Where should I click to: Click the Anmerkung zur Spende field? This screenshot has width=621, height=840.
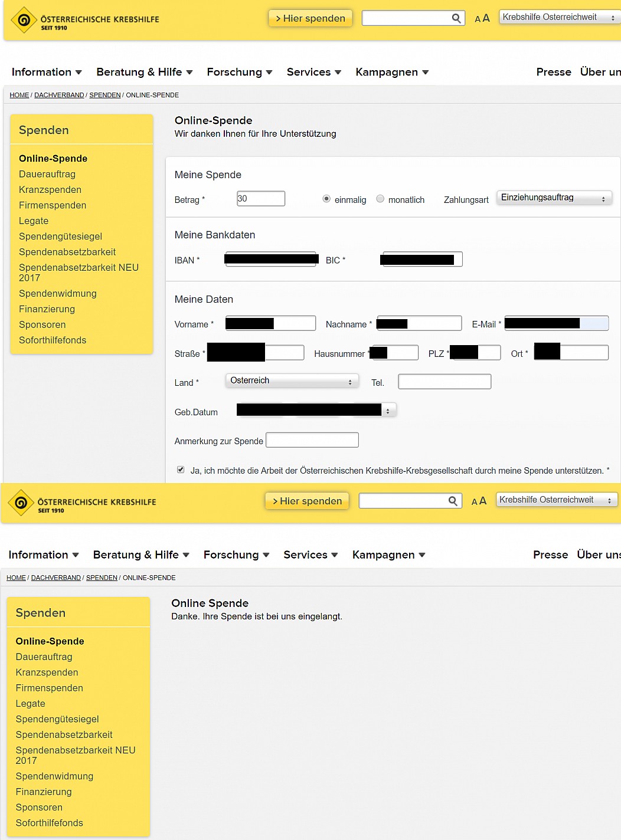(x=312, y=440)
